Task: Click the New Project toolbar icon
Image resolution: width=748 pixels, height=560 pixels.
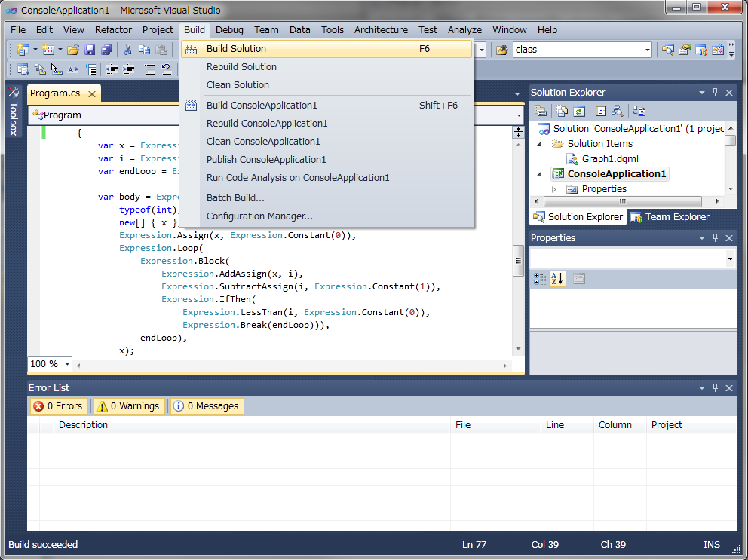Action: pos(23,50)
